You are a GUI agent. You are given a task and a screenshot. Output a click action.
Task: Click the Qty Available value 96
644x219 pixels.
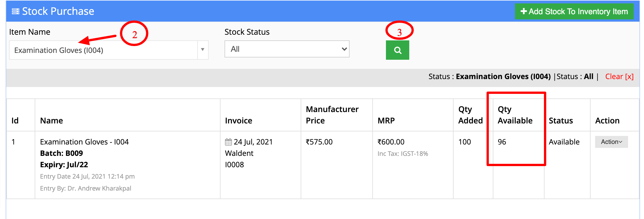point(502,142)
